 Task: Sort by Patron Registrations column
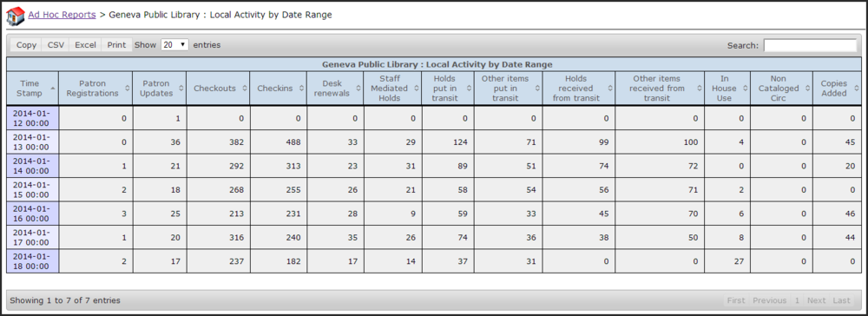coord(95,88)
